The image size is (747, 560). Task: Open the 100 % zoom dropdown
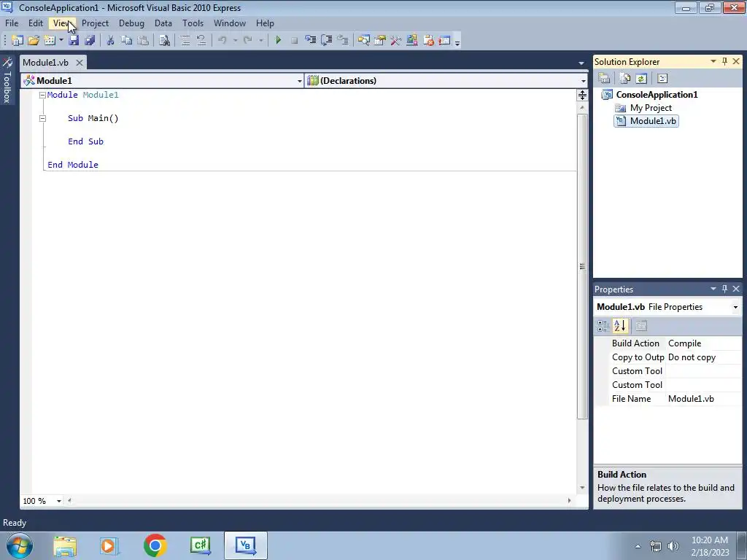59,501
